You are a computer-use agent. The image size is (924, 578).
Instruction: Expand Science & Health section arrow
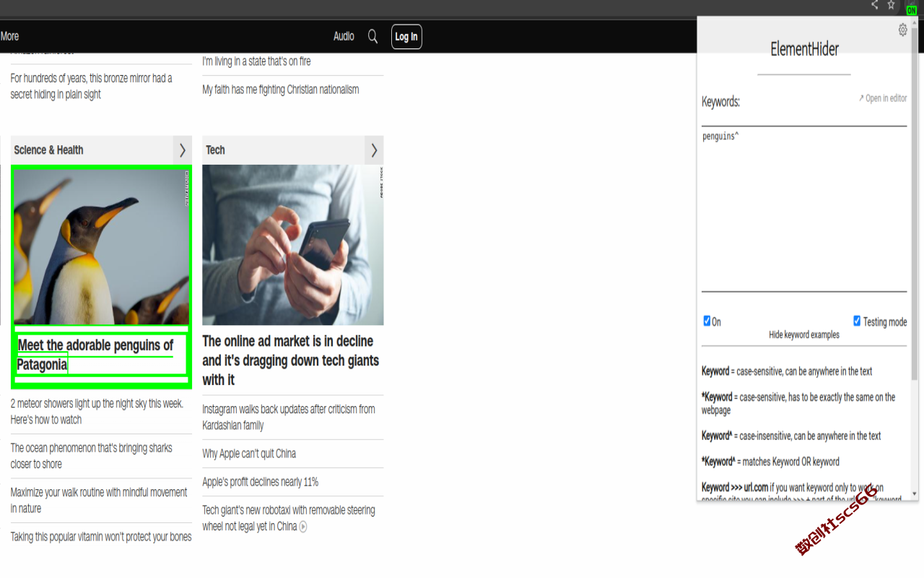pos(183,150)
